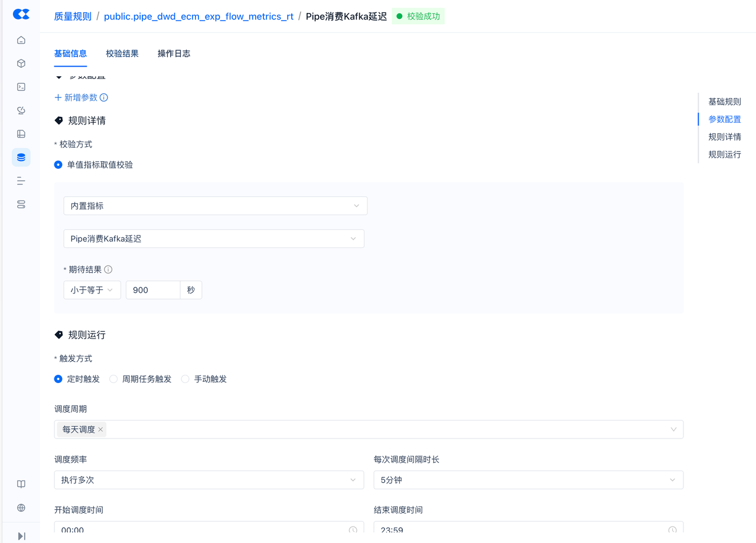Click the globe language icon
Screen dimensions: 756x543
[21, 508]
